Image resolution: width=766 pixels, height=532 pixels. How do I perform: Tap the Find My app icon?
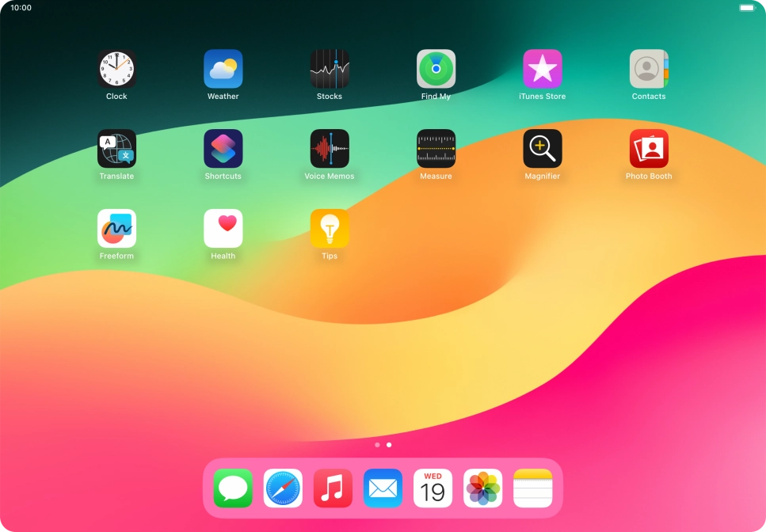point(436,69)
